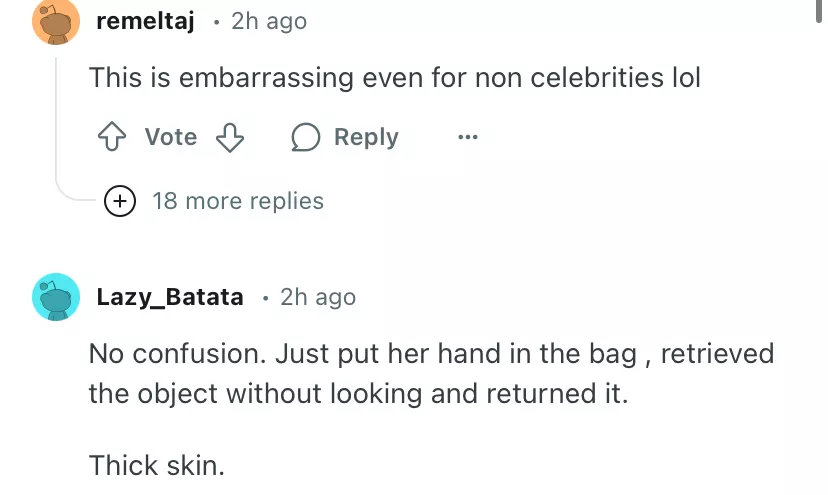Click the "This is embarrassing" comment text
This screenshot has height=495, width=828.
tap(395, 77)
